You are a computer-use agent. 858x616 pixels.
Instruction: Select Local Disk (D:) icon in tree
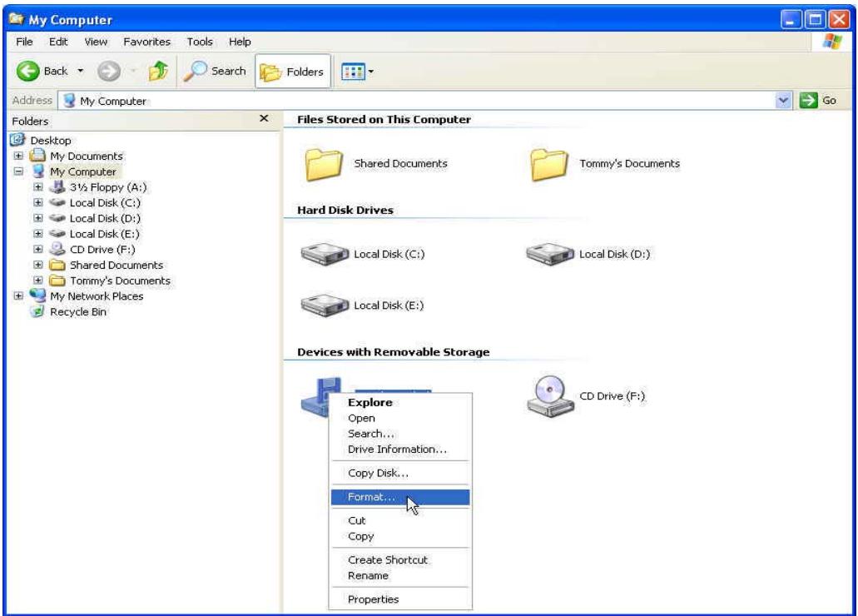pyautogui.click(x=57, y=218)
